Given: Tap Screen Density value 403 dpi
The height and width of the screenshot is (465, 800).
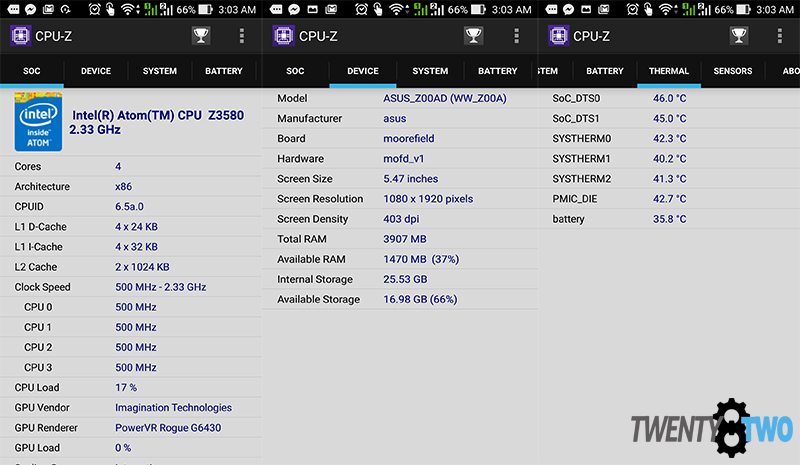Looking at the screenshot, I should (401, 219).
